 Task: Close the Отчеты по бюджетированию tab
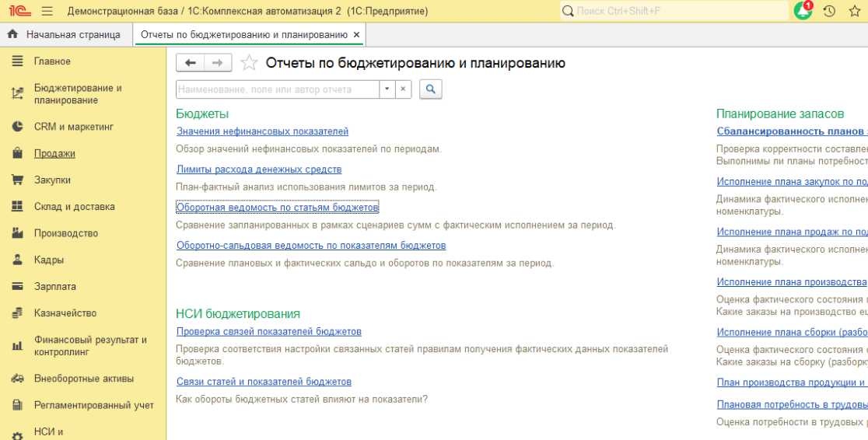click(356, 34)
